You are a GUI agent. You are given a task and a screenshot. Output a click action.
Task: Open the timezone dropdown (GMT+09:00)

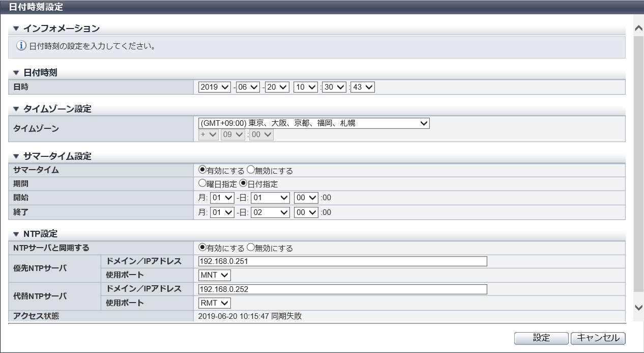click(314, 123)
